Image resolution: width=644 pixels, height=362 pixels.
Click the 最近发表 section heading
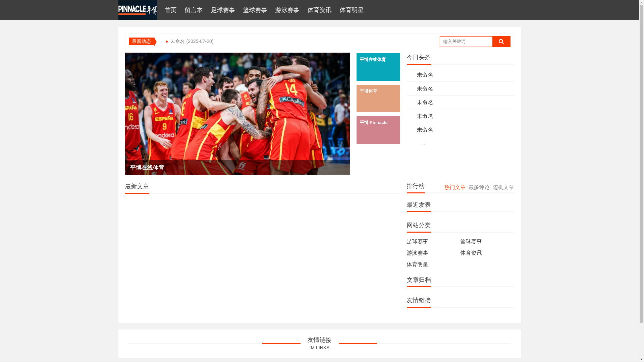[x=419, y=205]
